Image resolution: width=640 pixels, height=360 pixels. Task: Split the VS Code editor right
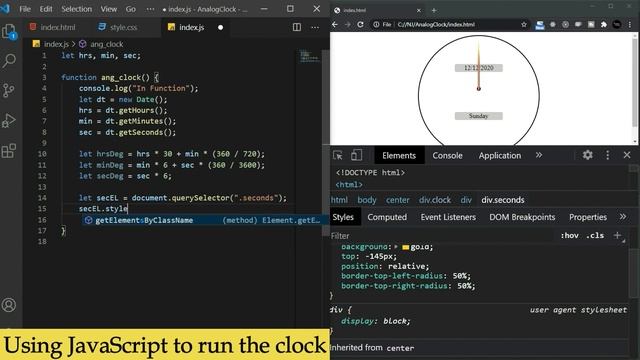click(x=297, y=27)
